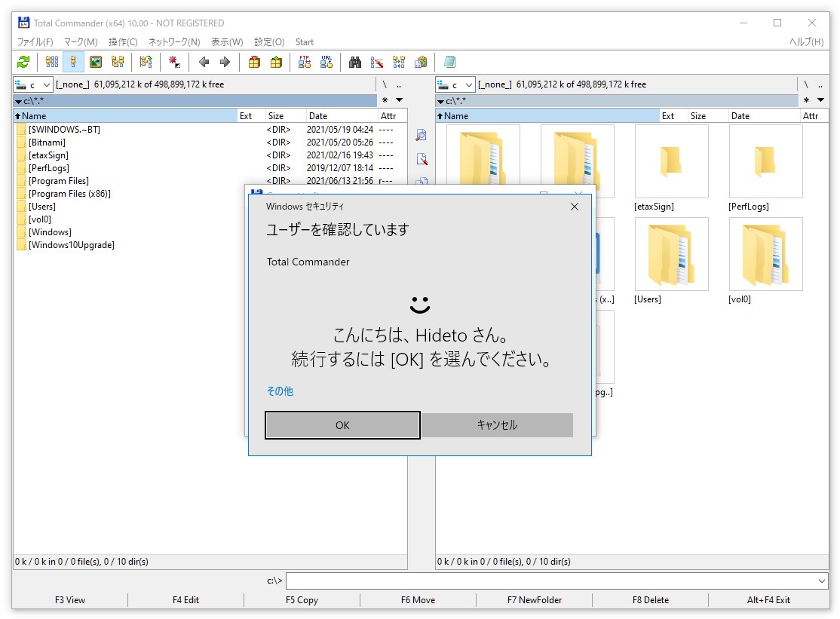Toggle brief file list view in toolbar

tap(51, 62)
